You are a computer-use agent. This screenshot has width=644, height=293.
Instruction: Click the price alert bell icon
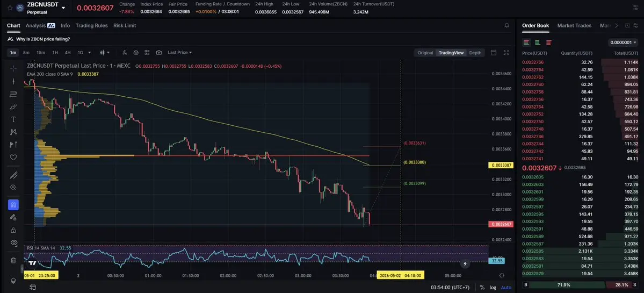[x=506, y=25]
